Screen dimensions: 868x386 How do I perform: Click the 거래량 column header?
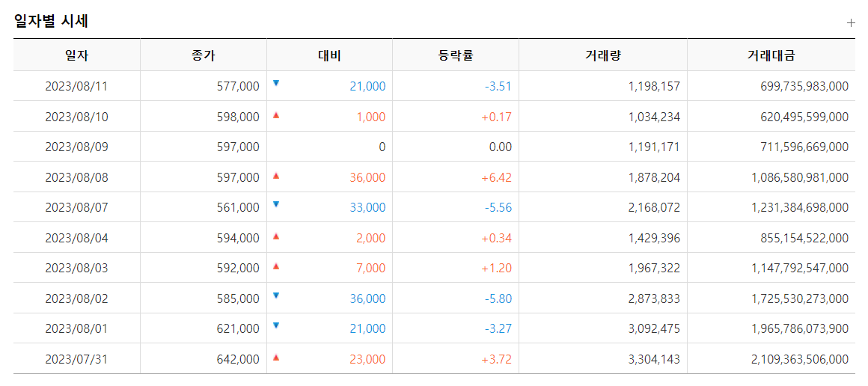point(603,55)
